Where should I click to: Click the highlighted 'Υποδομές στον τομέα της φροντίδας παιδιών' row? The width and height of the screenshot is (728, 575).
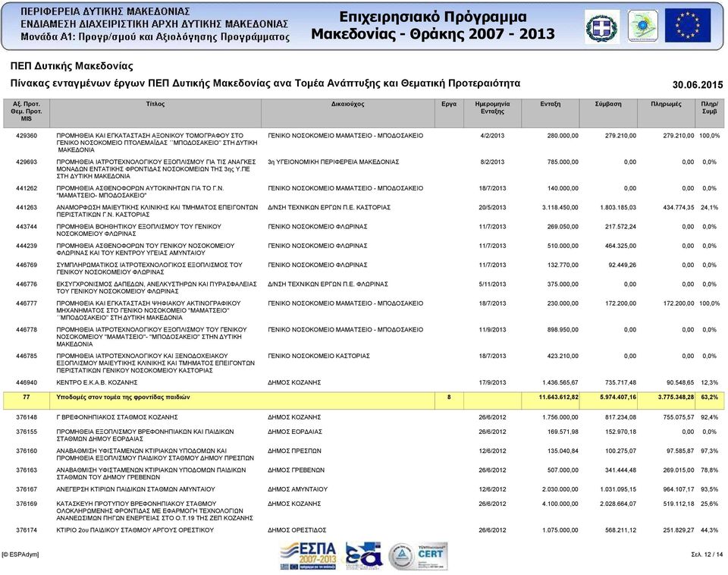(363, 401)
